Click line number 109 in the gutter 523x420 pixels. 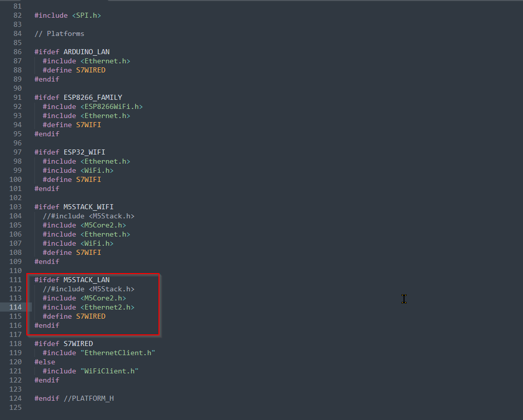click(15, 262)
